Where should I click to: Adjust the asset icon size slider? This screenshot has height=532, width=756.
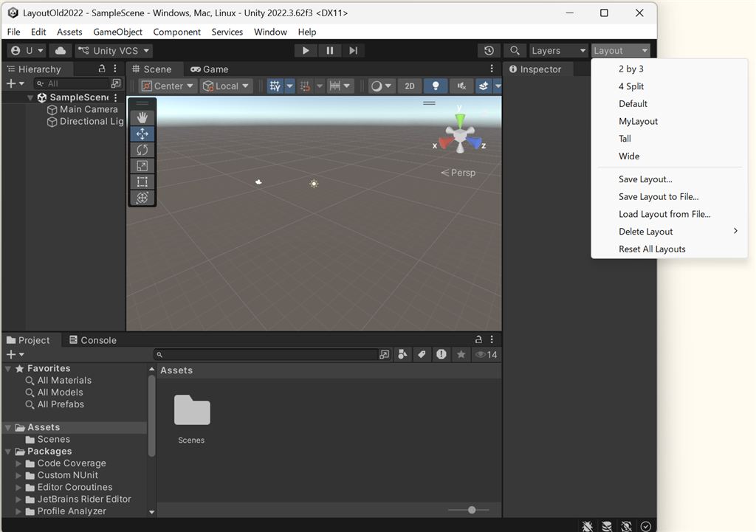[472, 510]
